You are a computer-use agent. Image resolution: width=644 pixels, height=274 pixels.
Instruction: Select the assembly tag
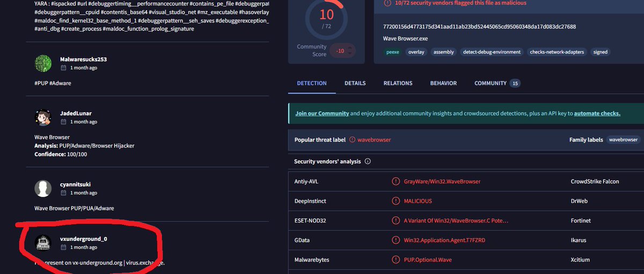[444, 52]
